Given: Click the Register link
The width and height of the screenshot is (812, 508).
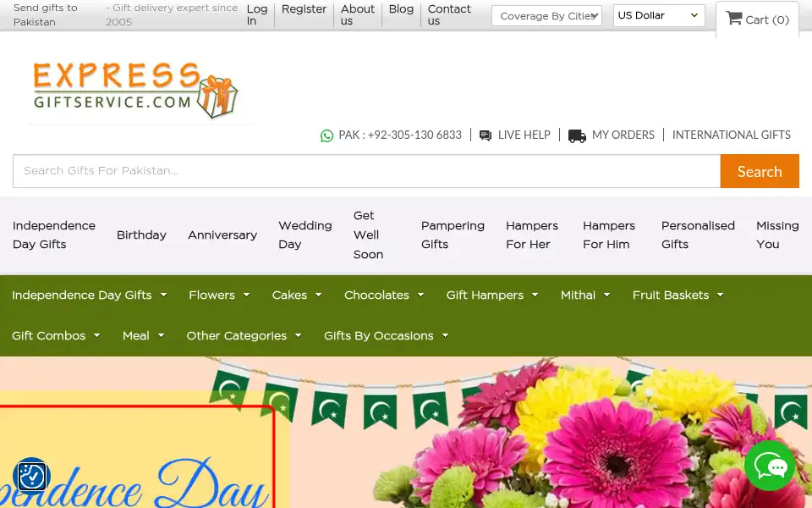Looking at the screenshot, I should coord(304,9).
